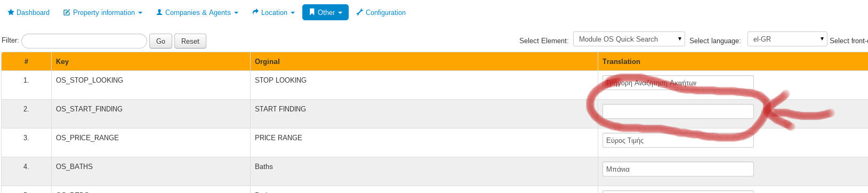Open the Location menu caret
Screen dimensions: 868x193
(x=293, y=13)
